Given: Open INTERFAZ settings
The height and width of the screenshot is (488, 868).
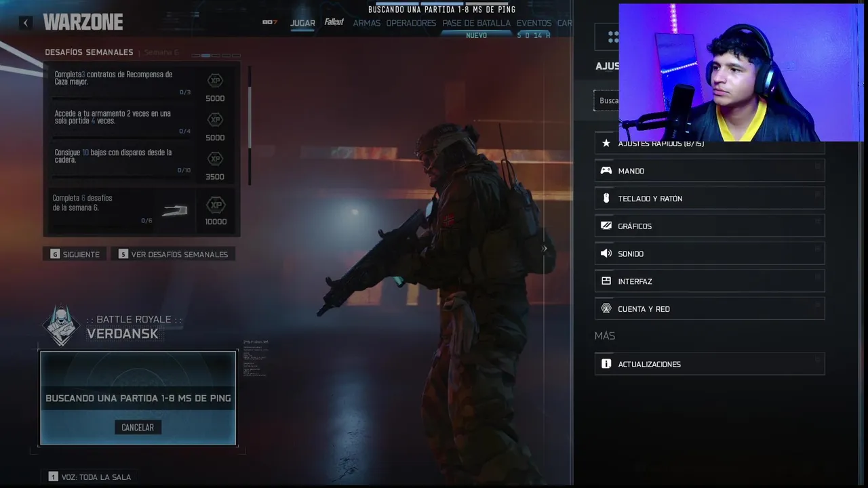Looking at the screenshot, I should click(709, 281).
